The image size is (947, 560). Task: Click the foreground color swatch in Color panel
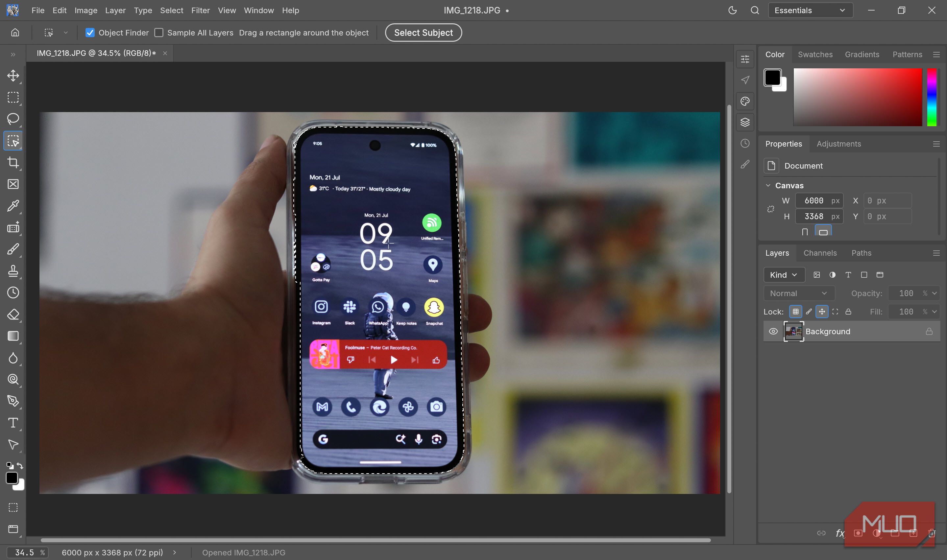click(772, 77)
